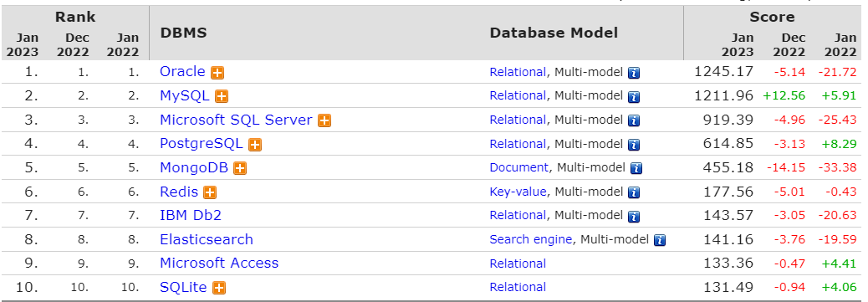This screenshot has width=868, height=302.
Task: Click the Key-value model link for Redis
Action: (x=518, y=192)
